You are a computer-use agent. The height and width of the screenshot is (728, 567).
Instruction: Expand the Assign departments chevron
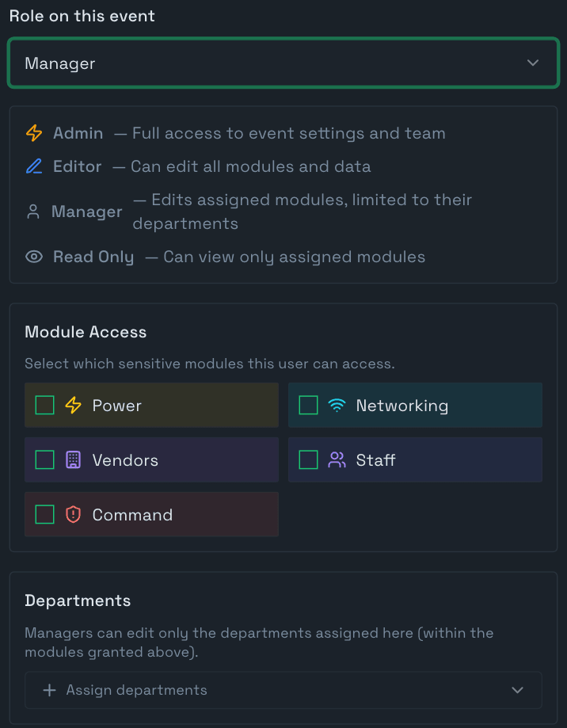[x=517, y=690]
